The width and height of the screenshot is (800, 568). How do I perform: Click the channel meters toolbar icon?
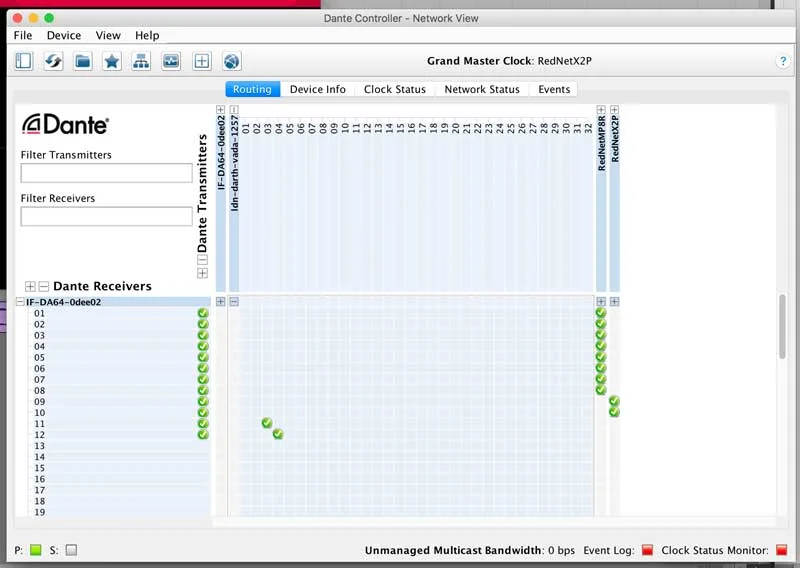[171, 61]
